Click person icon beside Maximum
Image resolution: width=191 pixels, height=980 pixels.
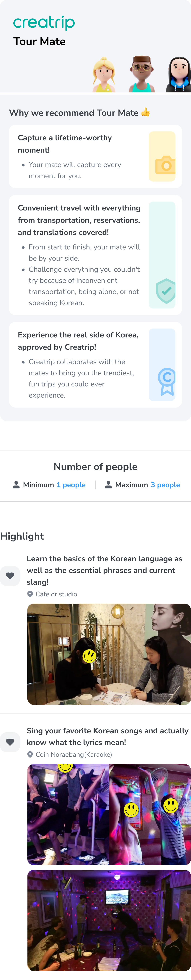click(x=108, y=485)
